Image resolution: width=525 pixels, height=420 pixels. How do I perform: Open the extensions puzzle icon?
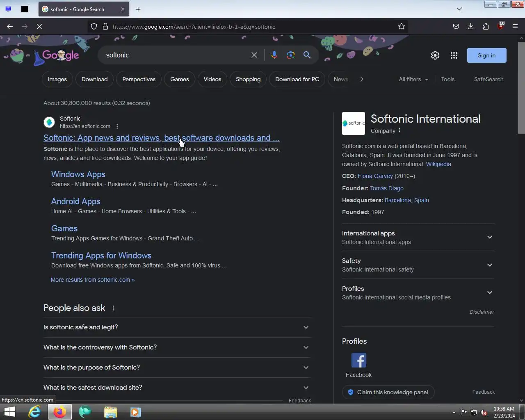(486, 27)
